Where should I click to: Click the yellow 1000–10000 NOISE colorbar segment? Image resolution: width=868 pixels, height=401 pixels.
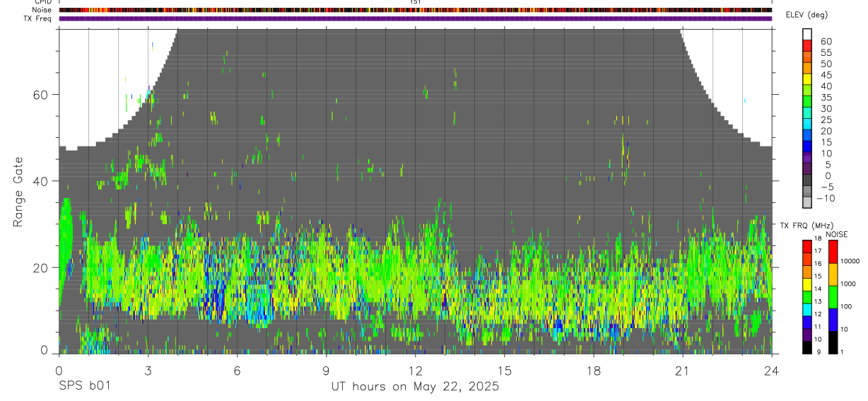[x=833, y=274]
